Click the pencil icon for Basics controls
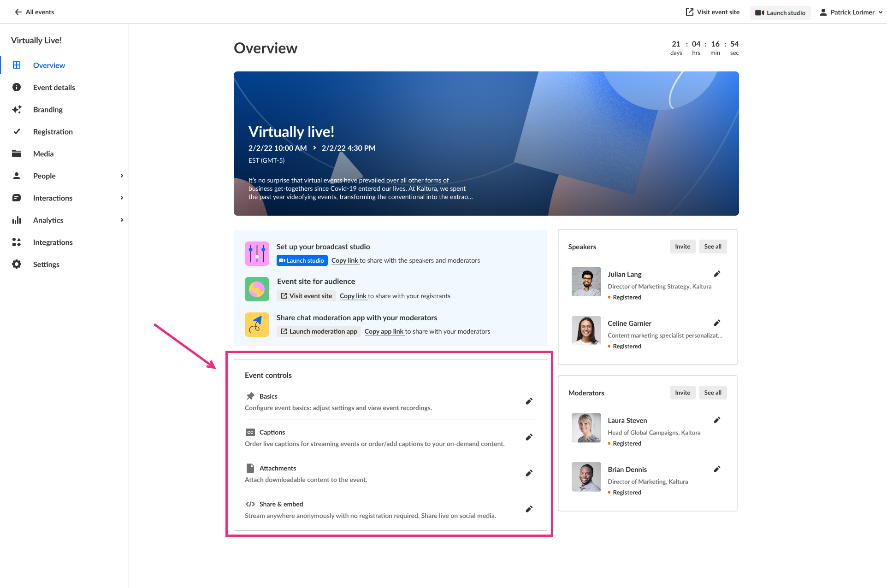The height and width of the screenshot is (588, 887). coord(529,401)
